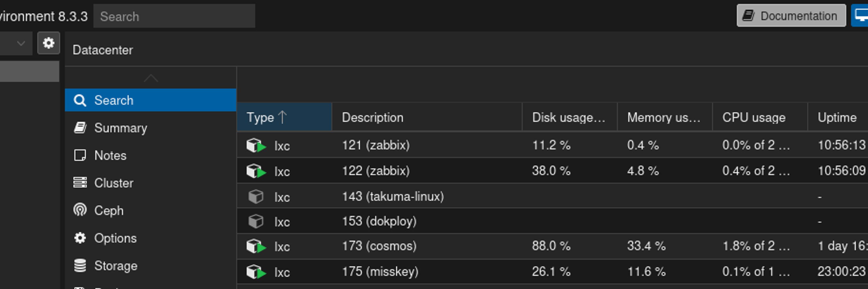The width and height of the screenshot is (868, 289).
Task: Select the Search menu item
Action: (151, 100)
